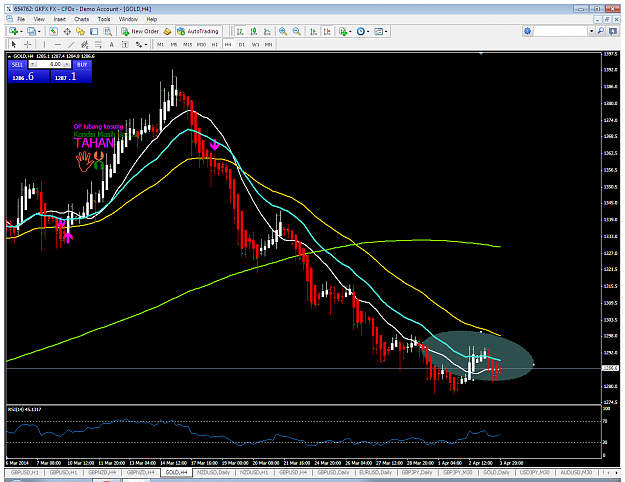Click the Profiles icon
Image resolution: width=625 pixels, height=482 pixels.
click(31, 31)
